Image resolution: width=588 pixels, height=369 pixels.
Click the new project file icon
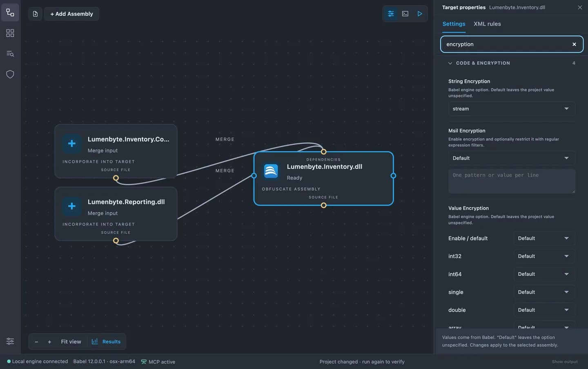35,14
